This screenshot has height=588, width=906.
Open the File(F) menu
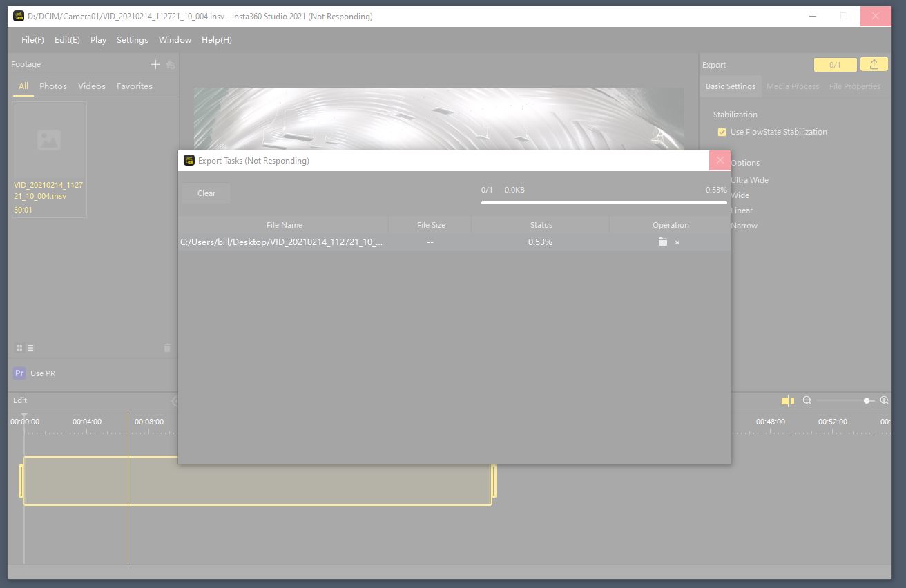[x=32, y=40]
